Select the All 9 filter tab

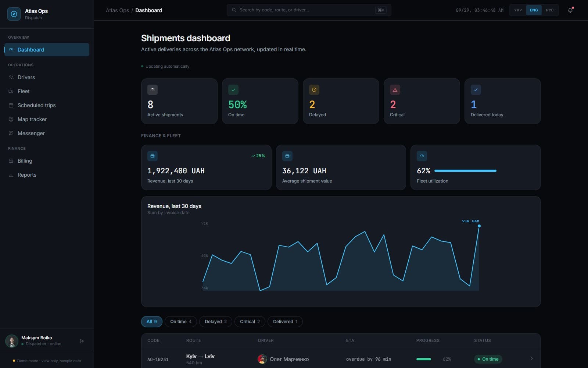[152, 322]
